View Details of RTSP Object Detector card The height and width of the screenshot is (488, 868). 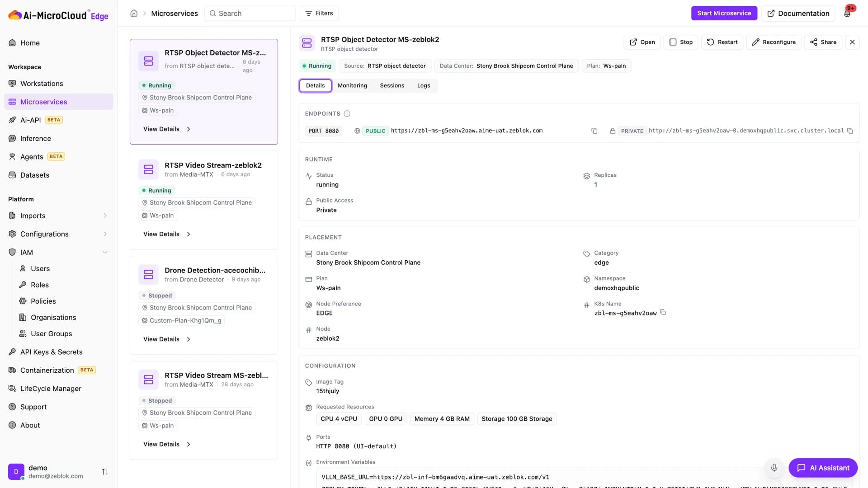click(x=167, y=129)
